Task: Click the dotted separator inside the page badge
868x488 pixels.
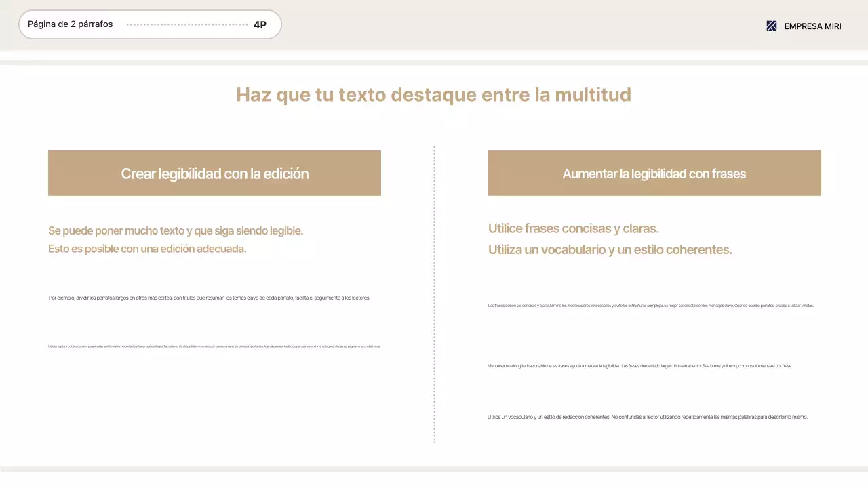Action: [x=186, y=24]
